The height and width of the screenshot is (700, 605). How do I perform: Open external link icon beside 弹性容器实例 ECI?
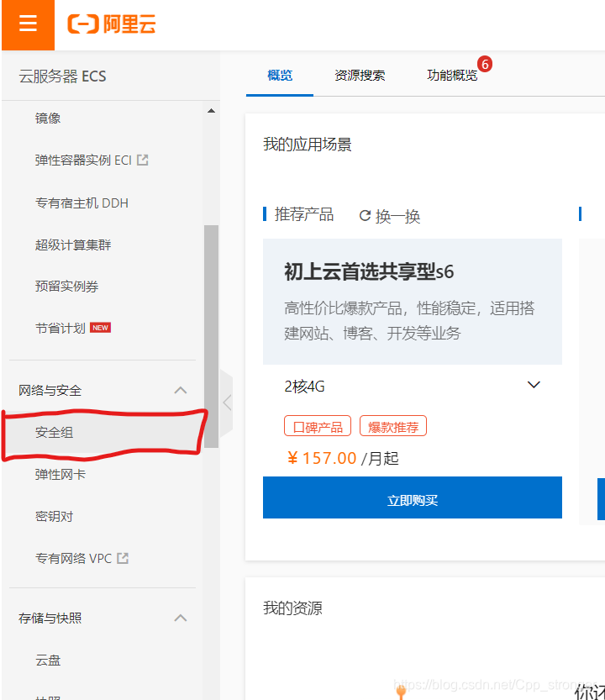pos(143,160)
